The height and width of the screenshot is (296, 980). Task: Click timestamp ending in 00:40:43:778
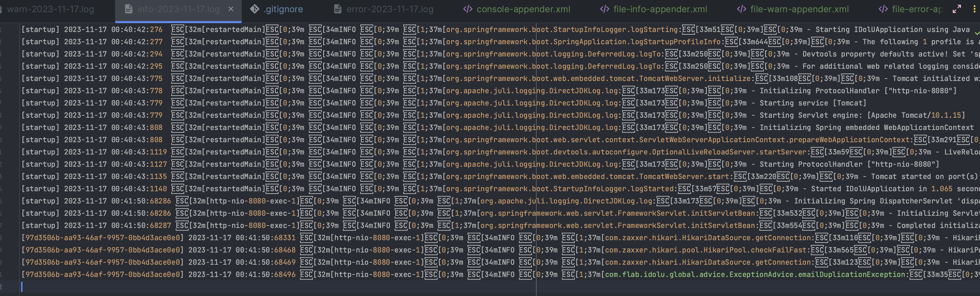(x=113, y=91)
